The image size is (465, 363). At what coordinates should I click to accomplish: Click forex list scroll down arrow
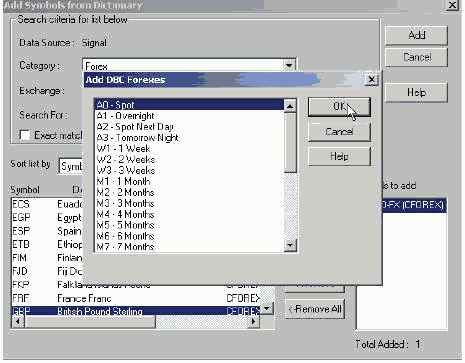tap(290, 245)
